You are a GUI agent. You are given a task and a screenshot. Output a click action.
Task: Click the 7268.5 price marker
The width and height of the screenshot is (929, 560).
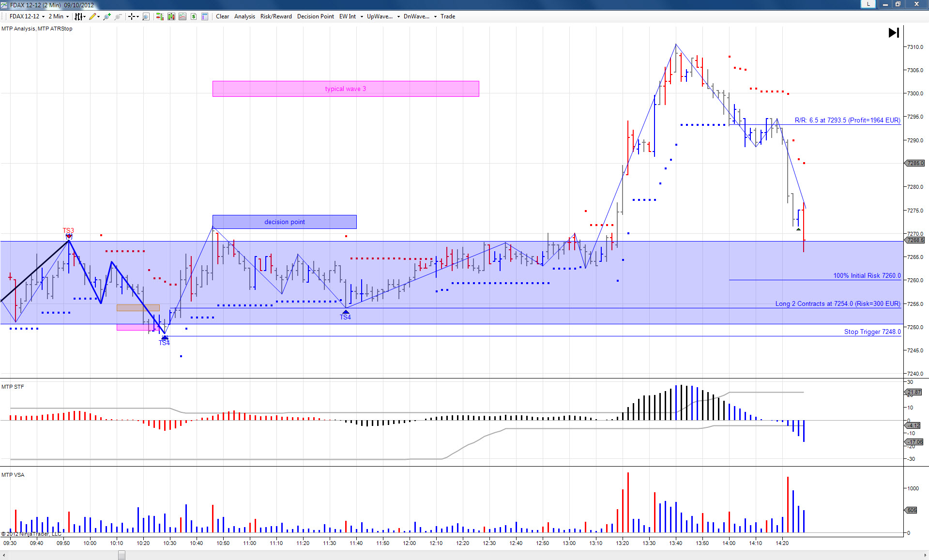pyautogui.click(x=915, y=240)
